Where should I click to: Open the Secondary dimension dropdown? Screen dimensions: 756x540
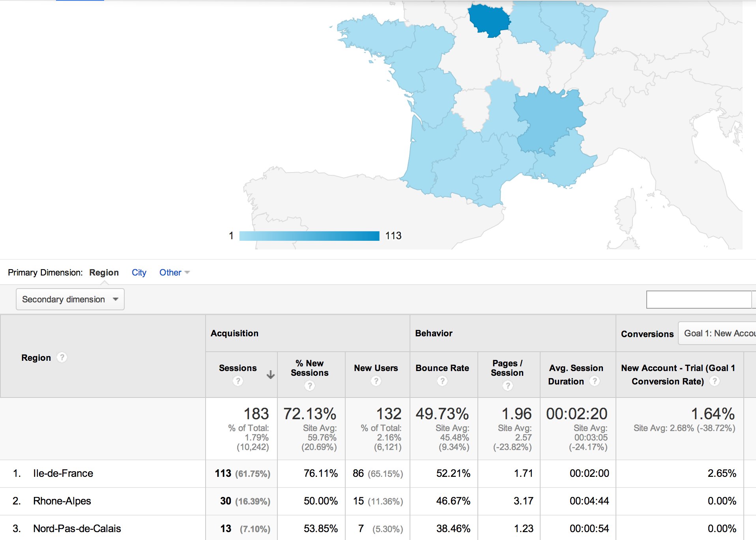70,299
